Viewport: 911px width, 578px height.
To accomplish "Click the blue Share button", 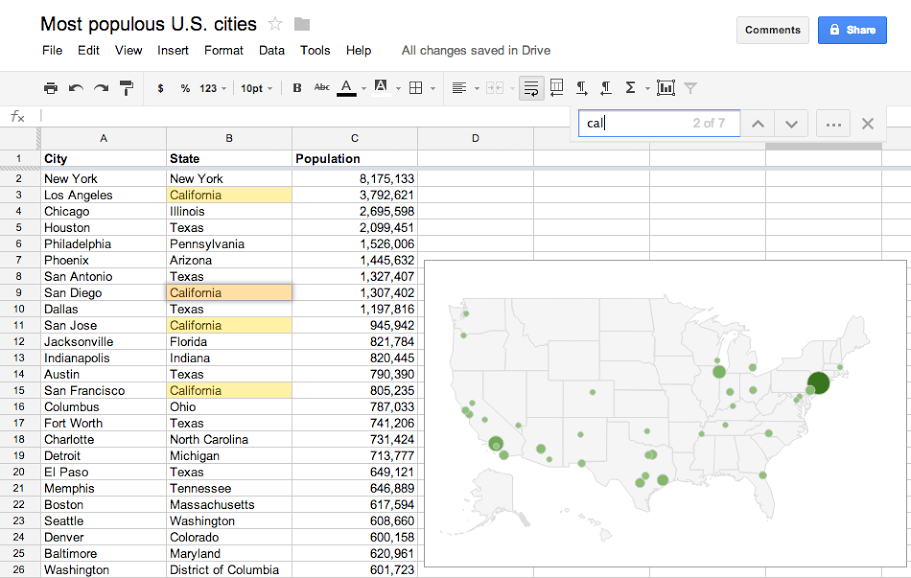I will pos(851,30).
